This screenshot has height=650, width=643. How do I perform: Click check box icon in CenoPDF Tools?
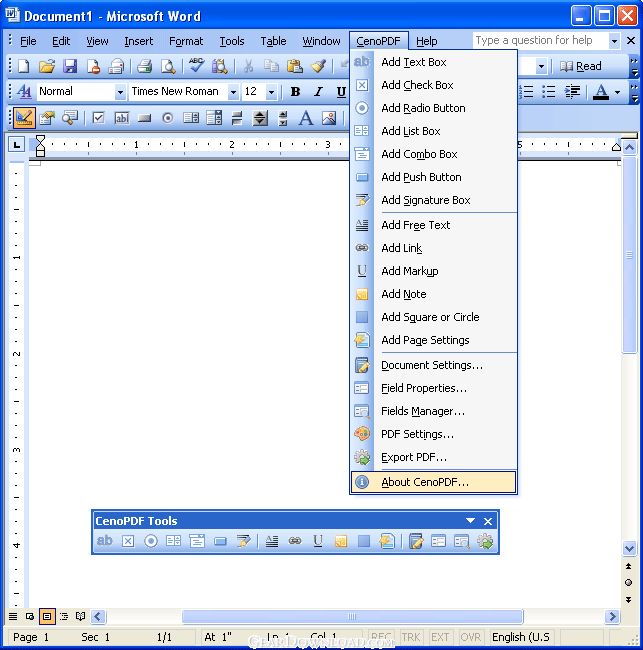(x=128, y=541)
